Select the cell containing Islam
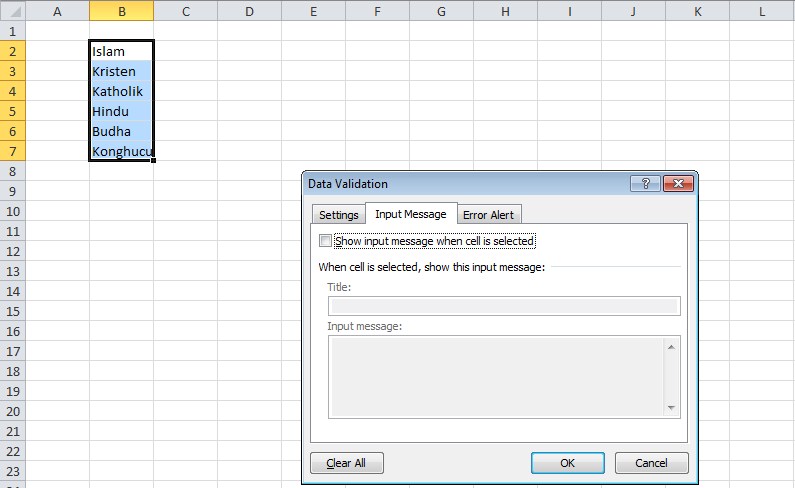The image size is (795, 488). pos(121,51)
